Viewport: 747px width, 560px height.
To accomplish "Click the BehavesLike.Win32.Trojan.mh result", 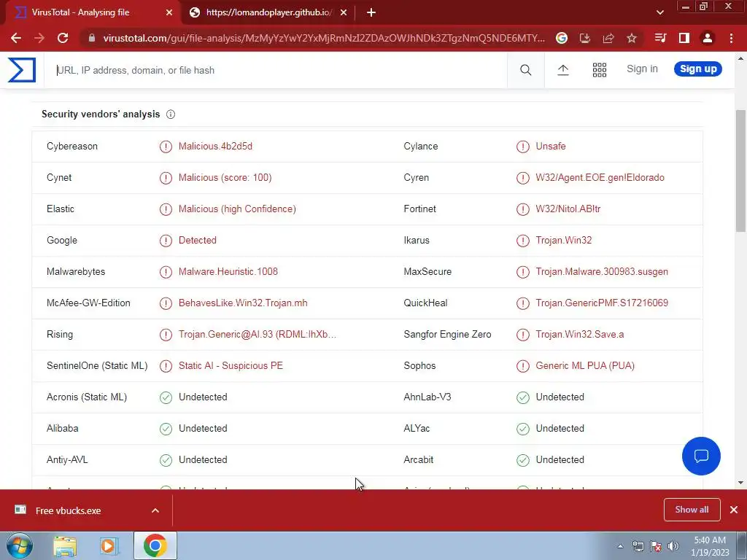I will [x=243, y=303].
